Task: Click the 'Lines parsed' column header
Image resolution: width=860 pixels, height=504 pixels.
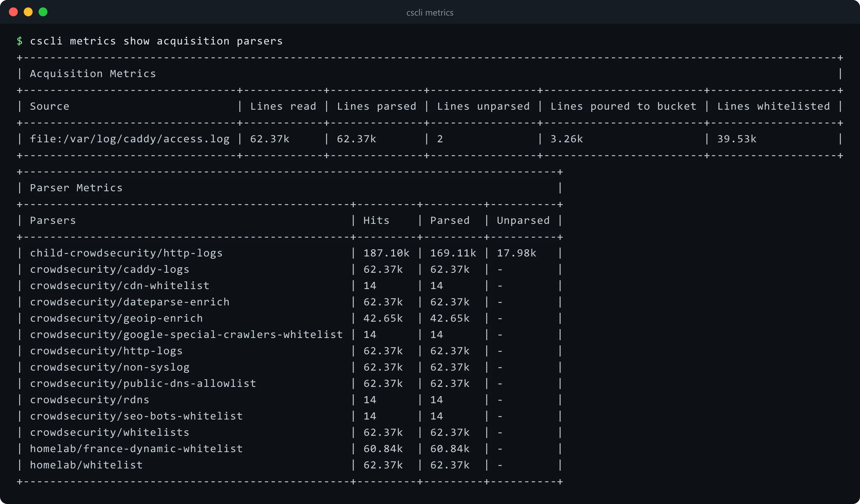Action: tap(377, 106)
